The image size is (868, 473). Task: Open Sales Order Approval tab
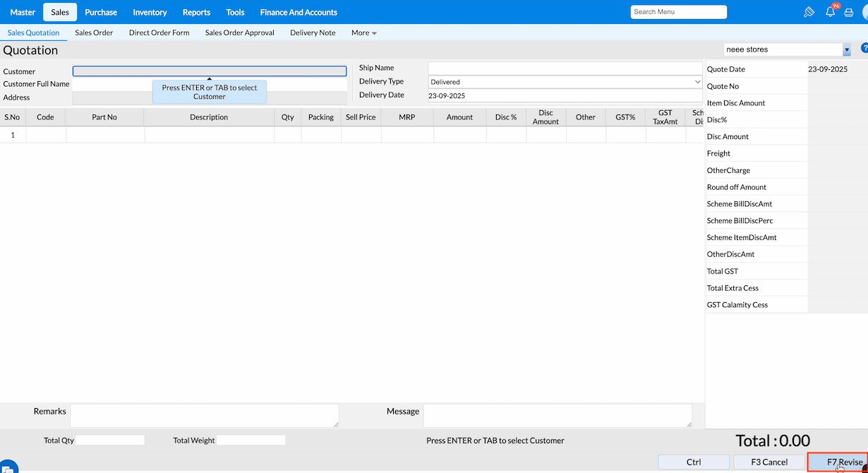[x=239, y=32]
